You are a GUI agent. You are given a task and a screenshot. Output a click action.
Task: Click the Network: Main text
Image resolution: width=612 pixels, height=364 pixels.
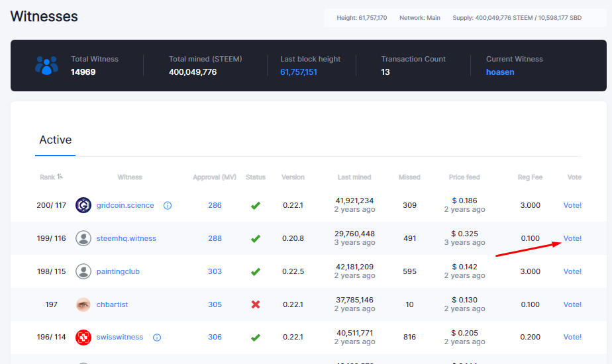click(419, 18)
